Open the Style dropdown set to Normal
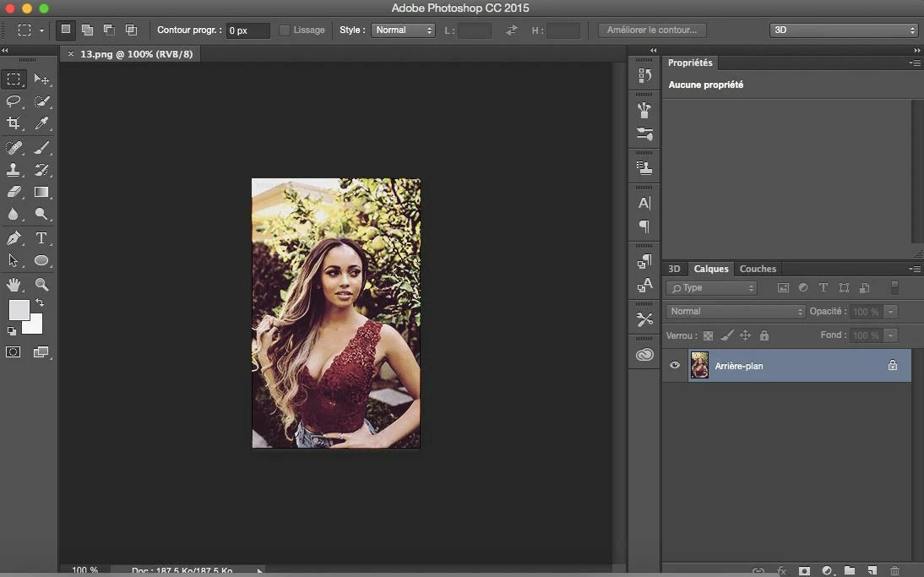This screenshot has width=924, height=577. (x=403, y=30)
